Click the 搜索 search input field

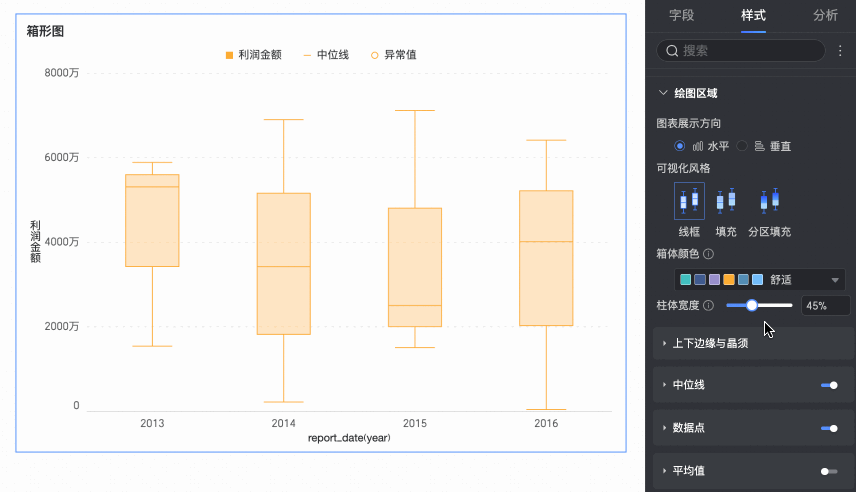[741, 51]
